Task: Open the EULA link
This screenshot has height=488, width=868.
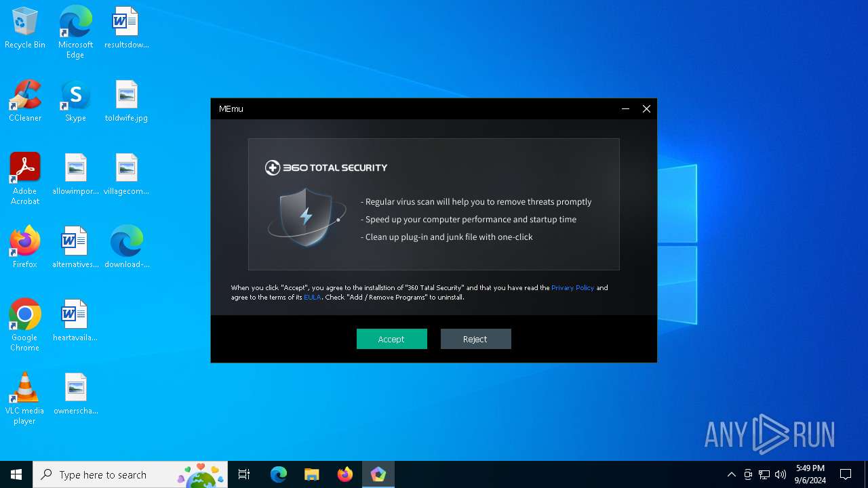Action: (313, 297)
